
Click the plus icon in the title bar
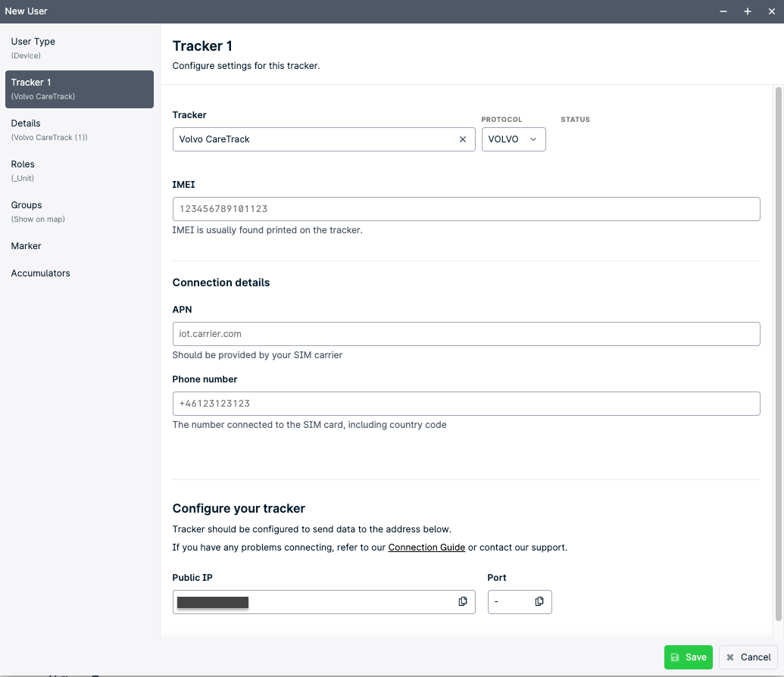747,11
